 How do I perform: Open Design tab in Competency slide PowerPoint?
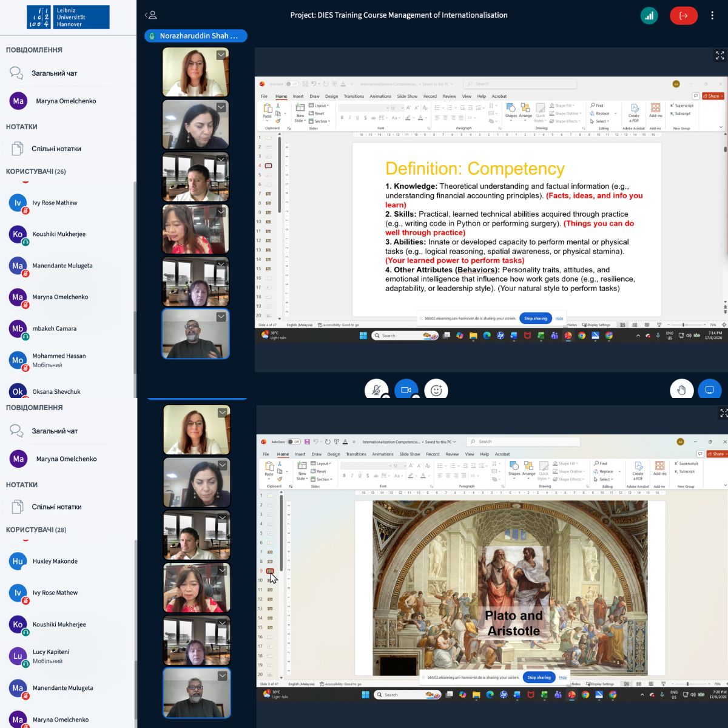point(331,96)
